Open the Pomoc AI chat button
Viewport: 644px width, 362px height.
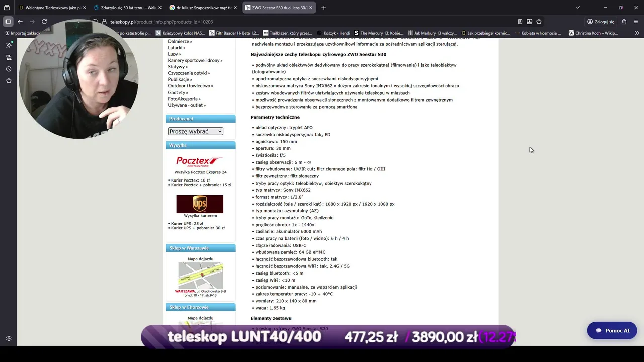(612, 330)
